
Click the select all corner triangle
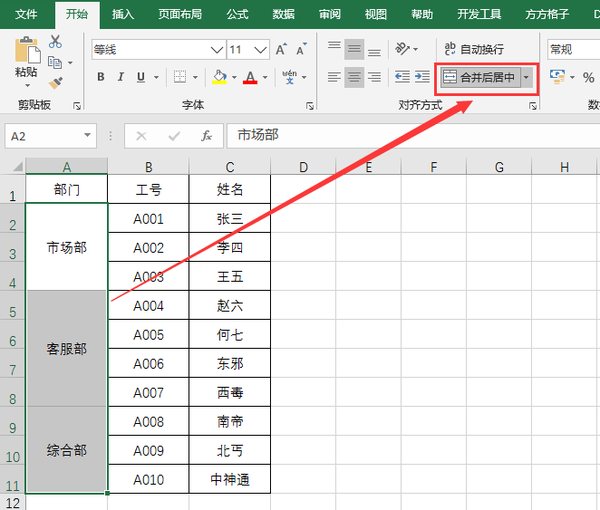point(18,167)
